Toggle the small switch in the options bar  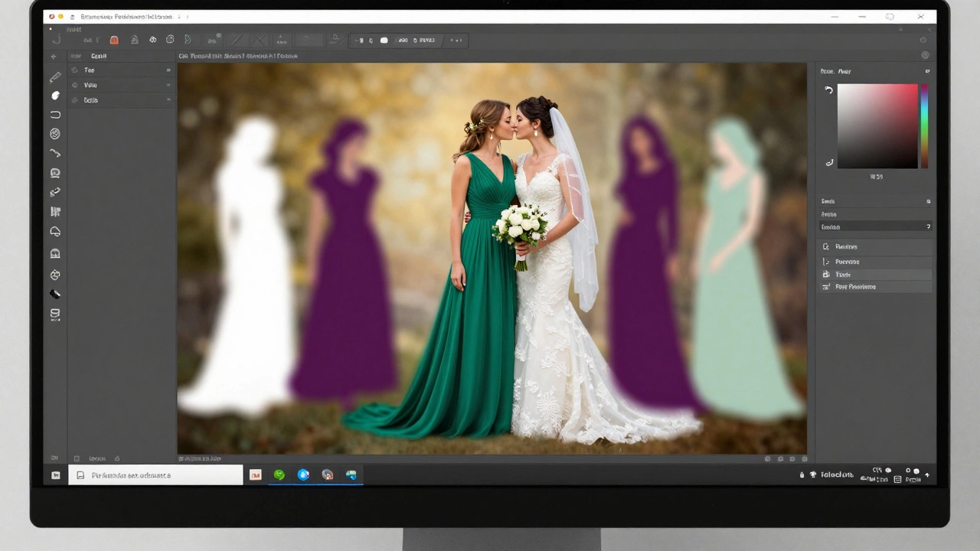point(384,40)
